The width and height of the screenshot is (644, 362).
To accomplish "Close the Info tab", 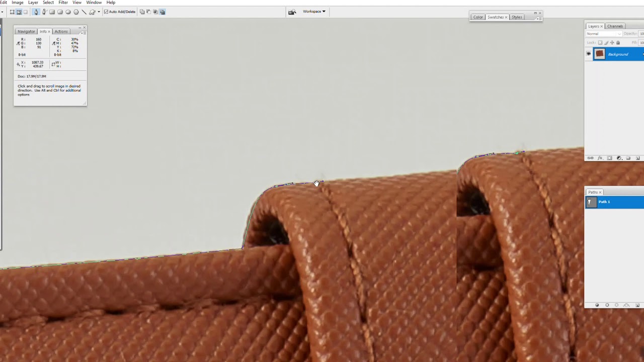I will click(49, 32).
